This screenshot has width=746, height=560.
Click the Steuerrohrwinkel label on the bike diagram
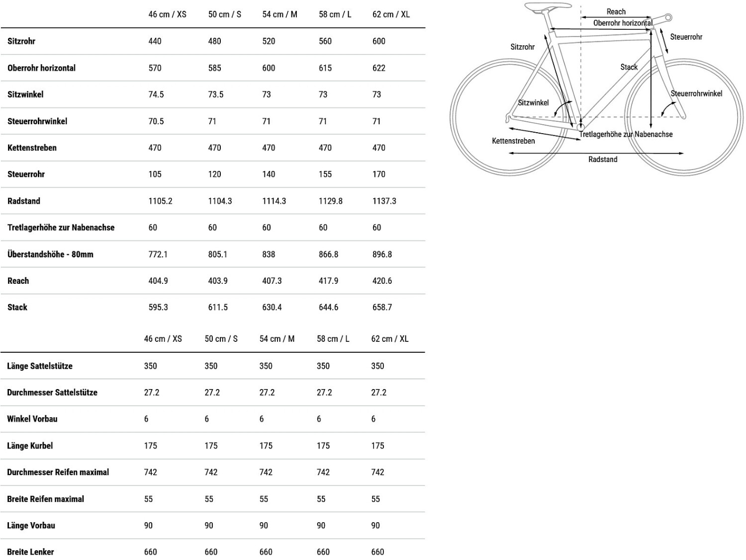pos(696,93)
